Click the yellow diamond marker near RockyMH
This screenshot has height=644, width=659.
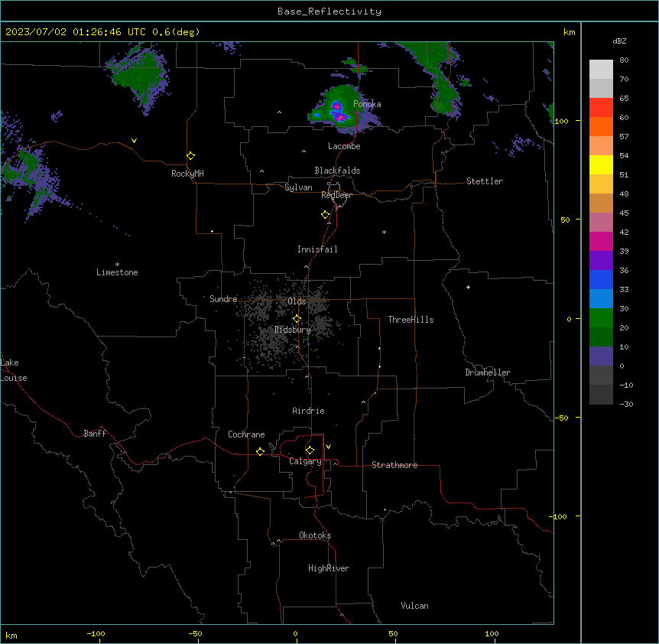click(x=191, y=156)
